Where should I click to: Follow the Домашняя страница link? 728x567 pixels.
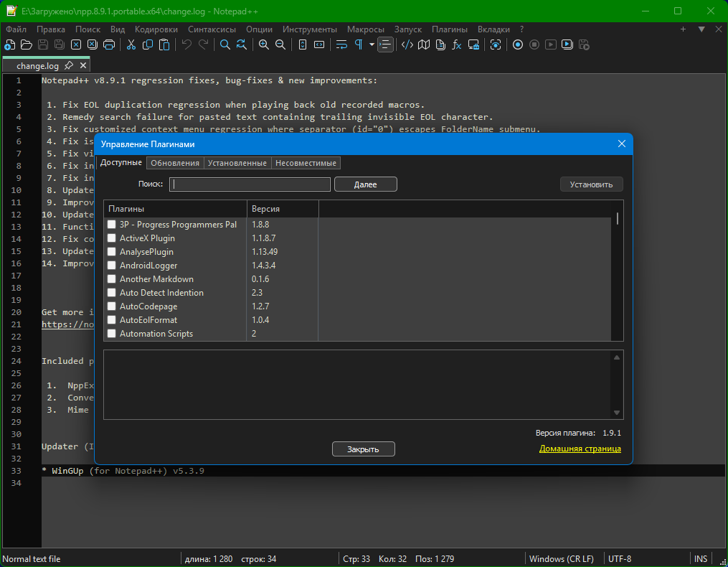point(580,449)
